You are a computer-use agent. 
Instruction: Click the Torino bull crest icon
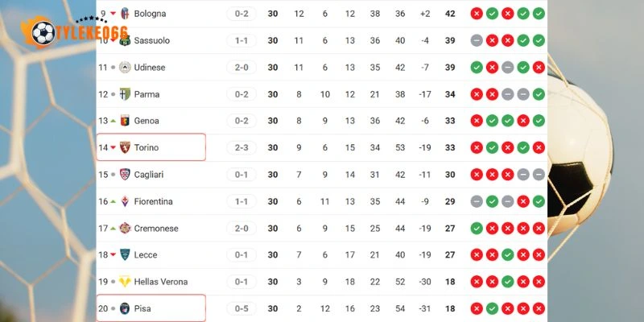coord(125,148)
